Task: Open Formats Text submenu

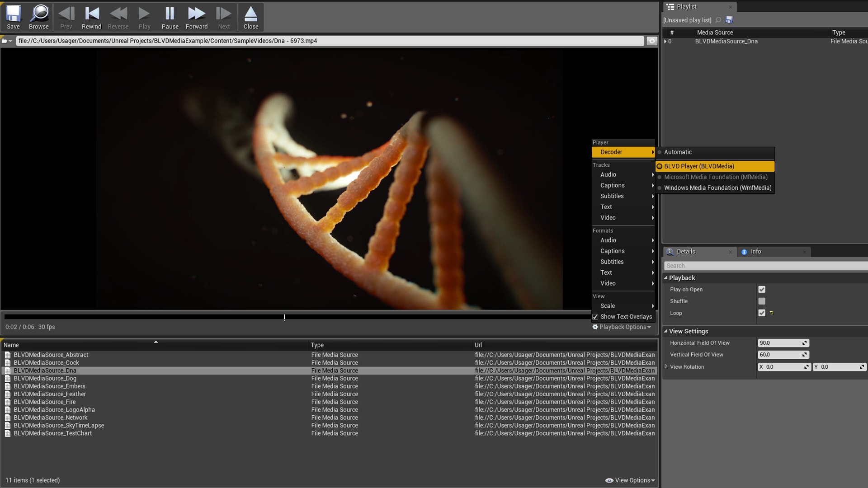Action: click(x=623, y=272)
